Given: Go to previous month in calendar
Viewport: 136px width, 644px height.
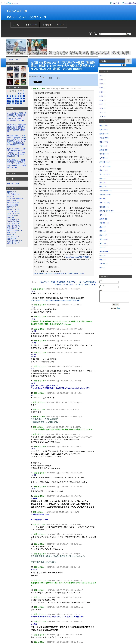Looking at the screenshot, I should coord(8,88).
